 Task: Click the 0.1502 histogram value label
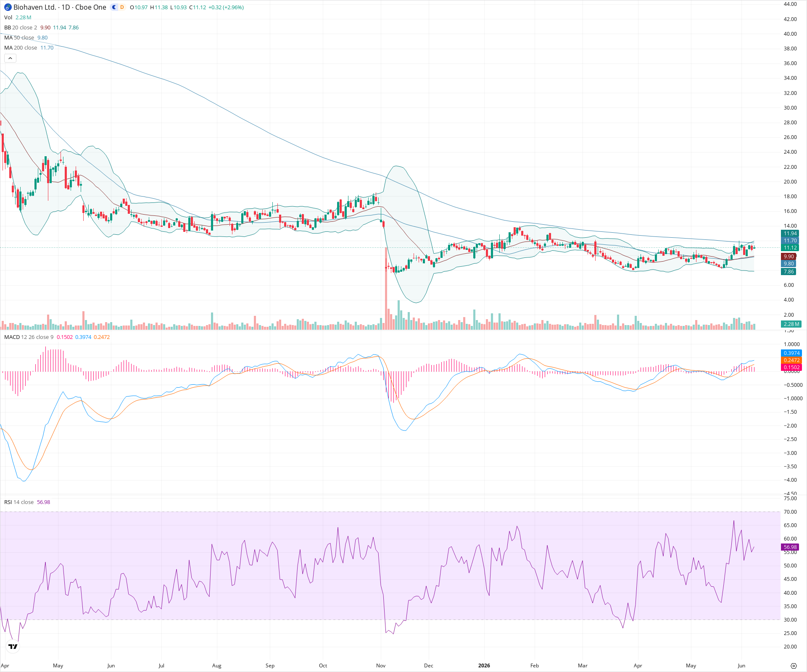791,367
